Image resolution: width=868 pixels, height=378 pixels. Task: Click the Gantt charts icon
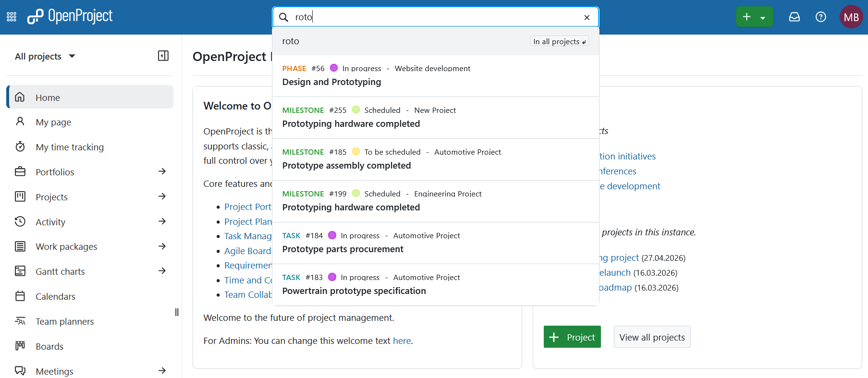click(20, 271)
